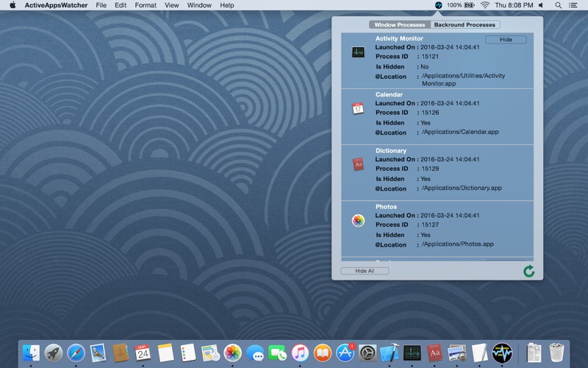The image size is (588, 368).
Task: Open the Edit menu
Action: coord(121,5)
